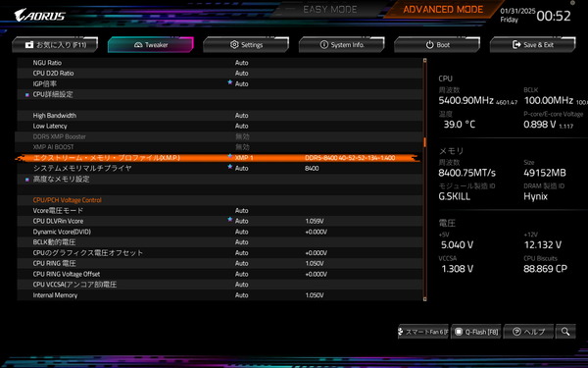Click the 49152MB memory size
The image size is (588, 368).
point(545,173)
